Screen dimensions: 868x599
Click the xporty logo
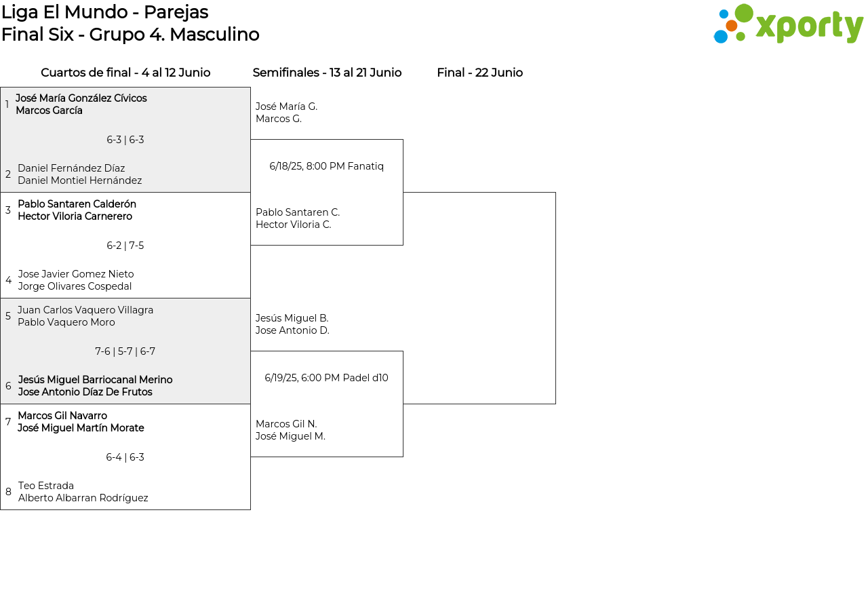point(788,24)
